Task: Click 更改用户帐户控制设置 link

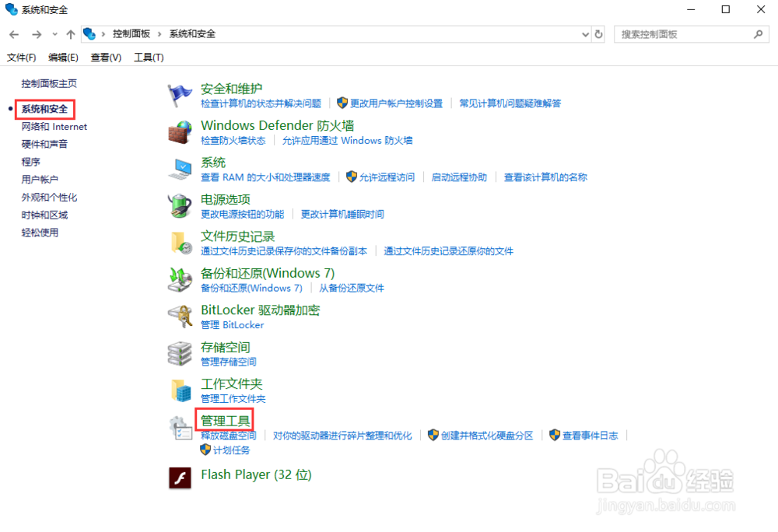Action: 396,103
